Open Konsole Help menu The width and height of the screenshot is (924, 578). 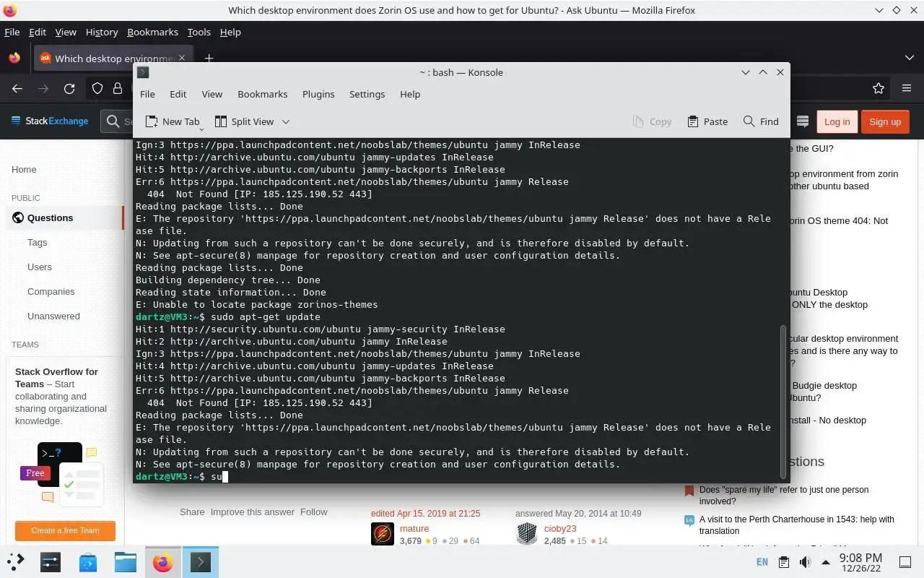click(x=410, y=94)
